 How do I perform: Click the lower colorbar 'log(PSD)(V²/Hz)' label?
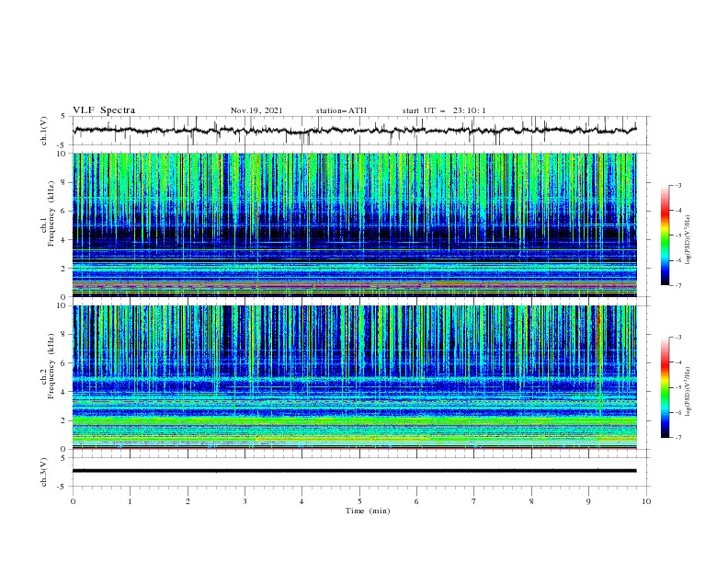point(688,392)
